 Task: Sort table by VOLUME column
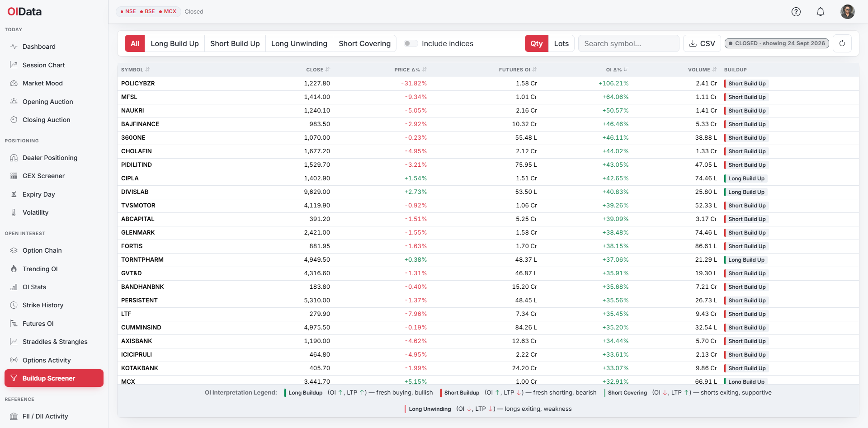pyautogui.click(x=703, y=70)
